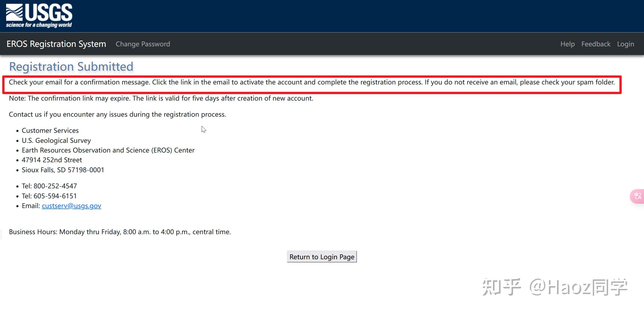Click the U.S. Geological Survey list item
This screenshot has width=644, height=313.
point(56,141)
